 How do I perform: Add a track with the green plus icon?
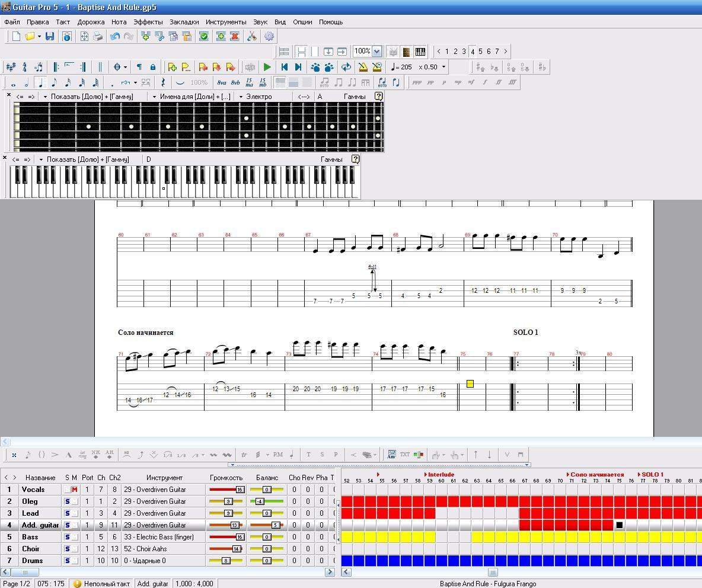(221, 36)
